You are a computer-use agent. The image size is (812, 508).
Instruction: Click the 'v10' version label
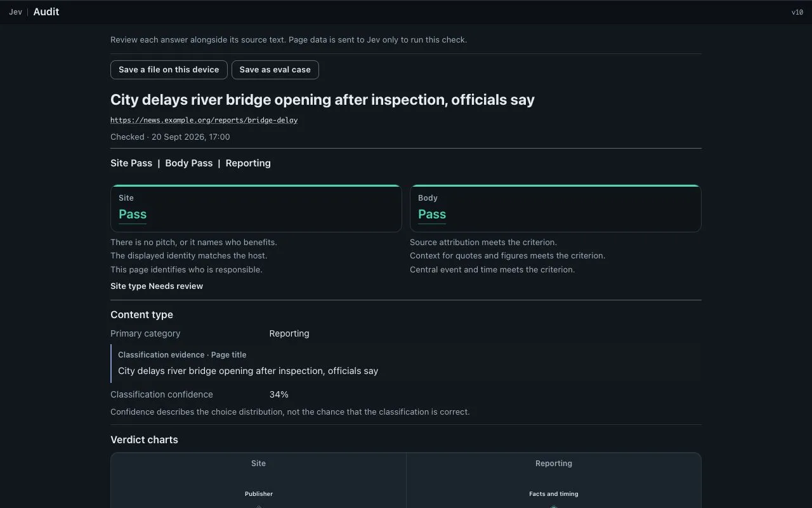[x=797, y=12]
